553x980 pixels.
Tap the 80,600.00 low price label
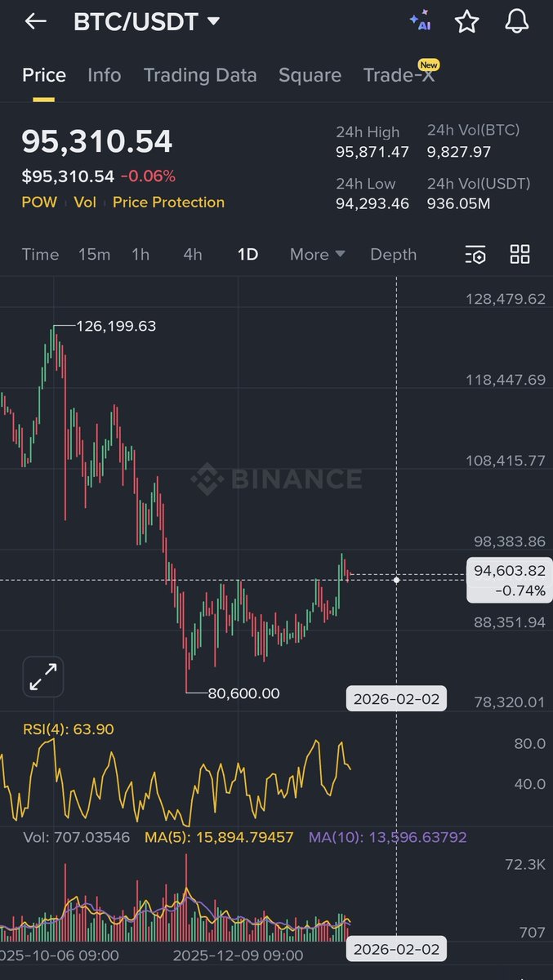click(x=243, y=693)
